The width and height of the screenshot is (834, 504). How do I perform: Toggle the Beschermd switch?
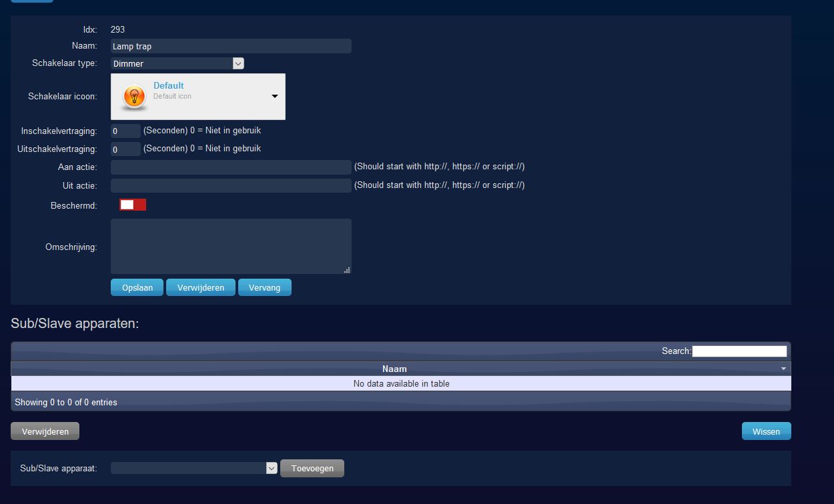click(133, 205)
